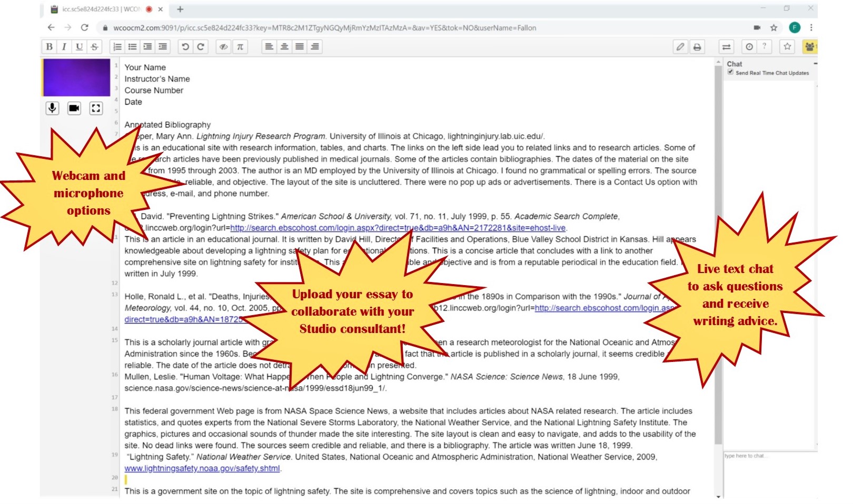Click the 'Annotated Bibliography' heading
Screen dimensions: 853x504
click(167, 125)
